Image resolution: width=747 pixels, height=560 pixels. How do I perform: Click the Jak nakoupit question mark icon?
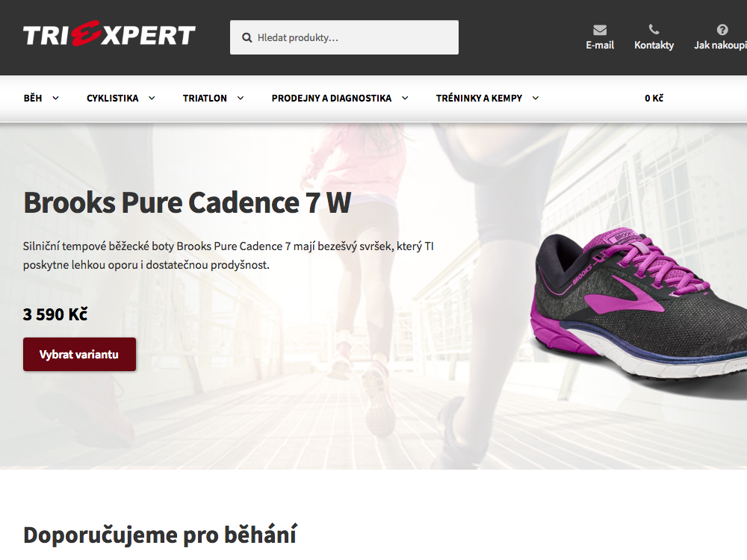[x=722, y=30]
